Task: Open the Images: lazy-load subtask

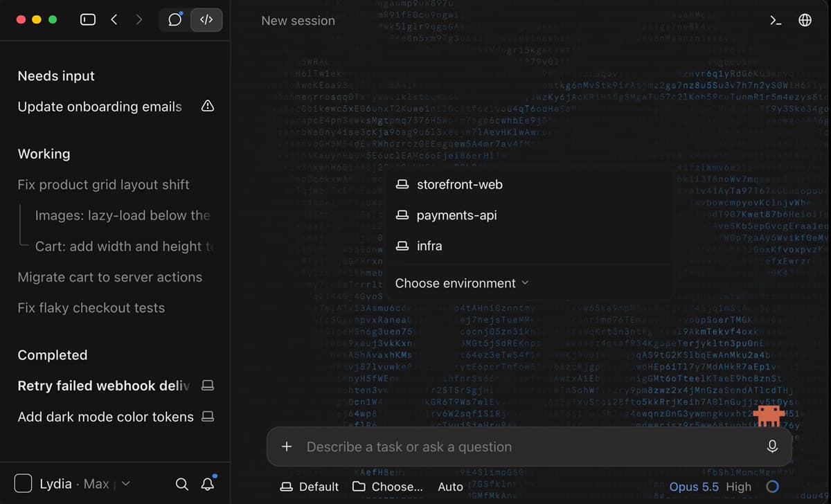Action: click(x=123, y=215)
